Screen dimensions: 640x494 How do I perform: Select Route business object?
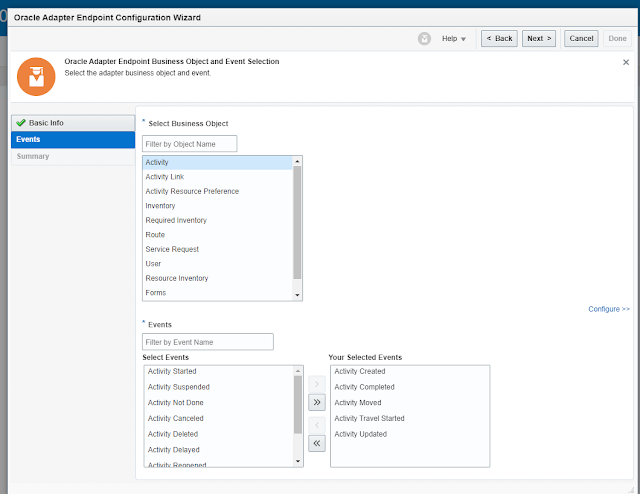pos(218,235)
